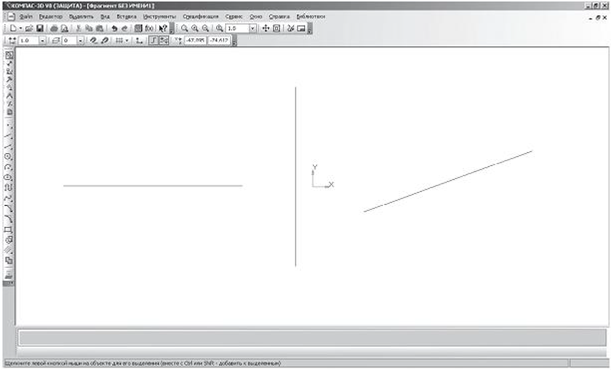Viewport: 611px width, 370px height.
Task: Expand the current layer dropdown showing 0
Action: click(80, 41)
